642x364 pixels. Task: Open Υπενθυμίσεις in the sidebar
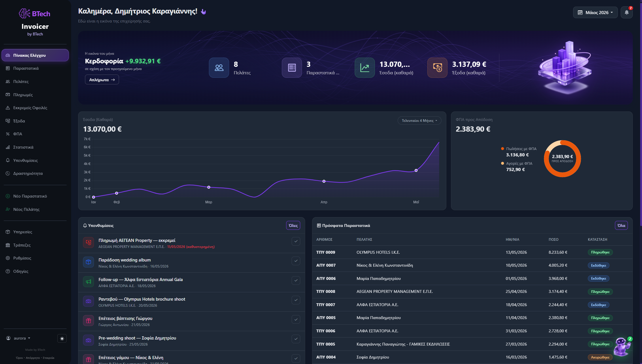point(35,160)
